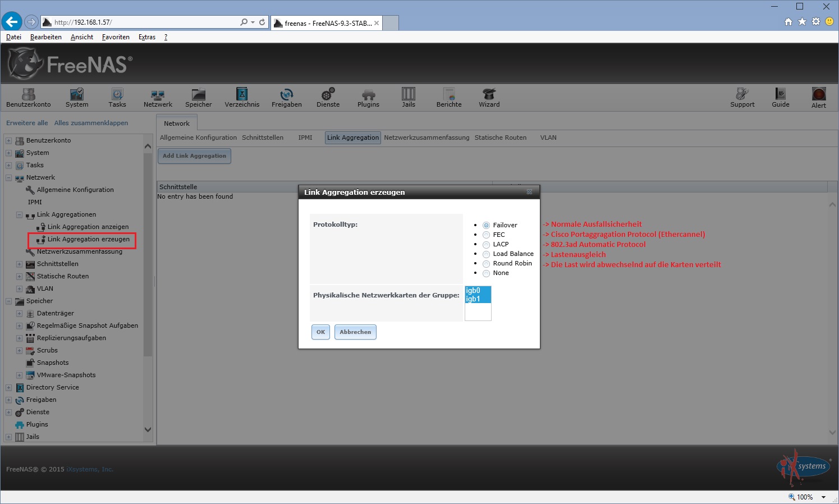The image size is (839, 504).
Task: Open the System toolbar icon
Action: click(x=77, y=97)
